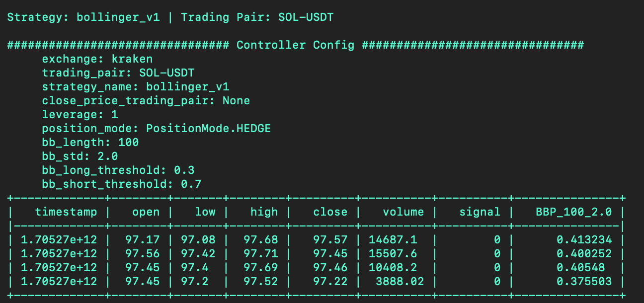Click the exchange: kraken line

pyautogui.click(x=97, y=59)
